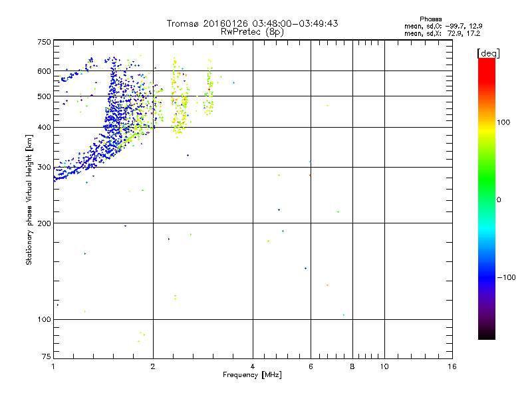
Task: Click the colorbar 100 tick label
Action: tap(503, 122)
